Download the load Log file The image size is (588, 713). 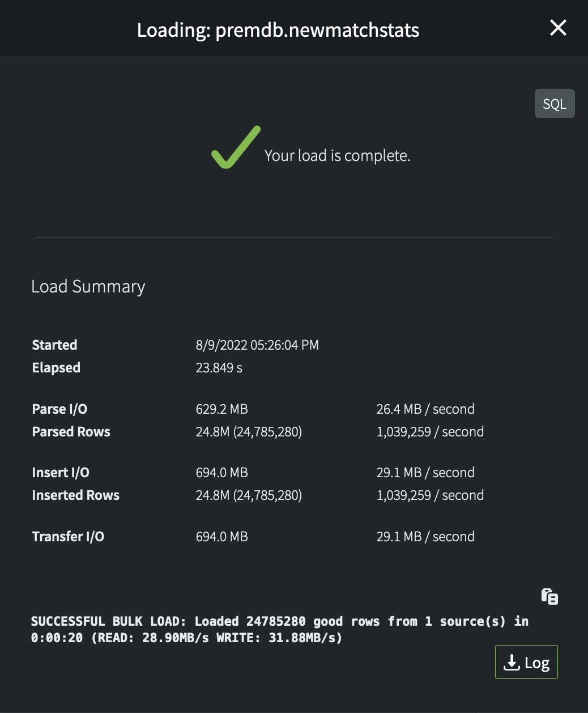click(x=526, y=662)
